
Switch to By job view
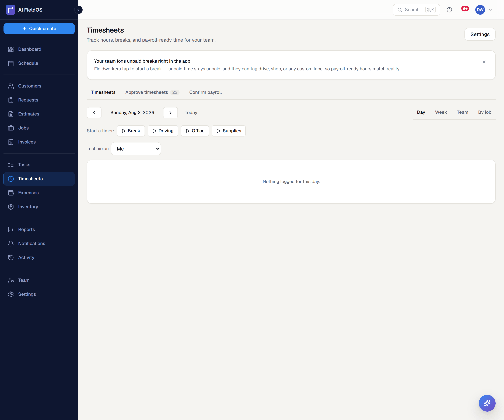[x=484, y=112]
